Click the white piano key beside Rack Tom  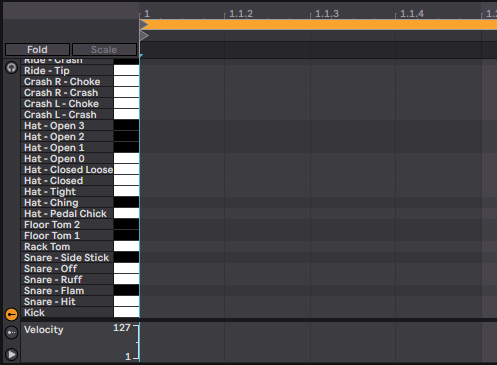point(126,247)
